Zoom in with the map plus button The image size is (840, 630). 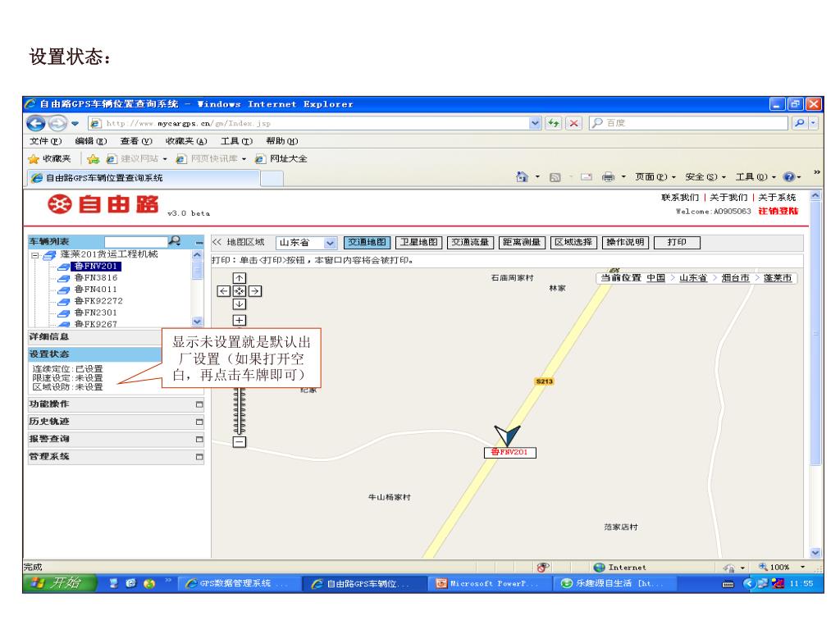click(240, 321)
